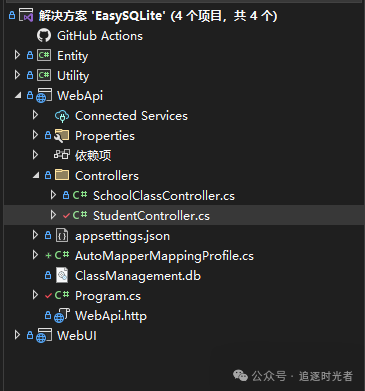This screenshot has height=391, width=365.
Task: Select the Program.cs file
Action: pos(108,296)
